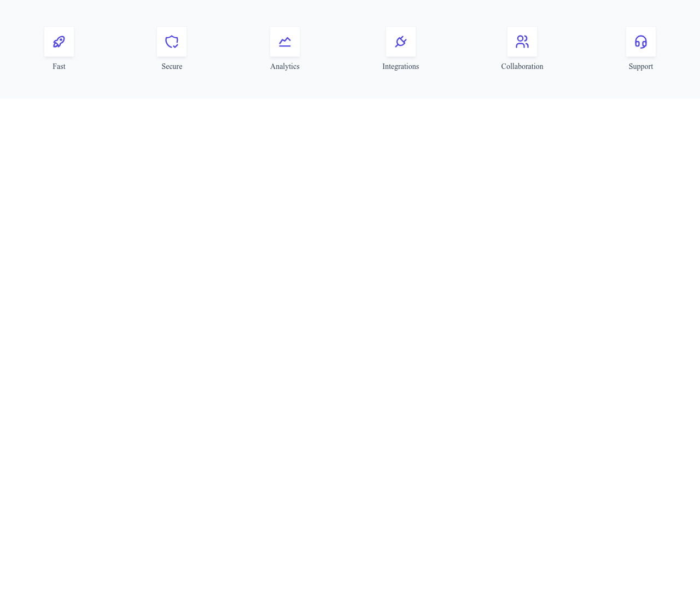Click the shield check icon above Secure

[172, 42]
